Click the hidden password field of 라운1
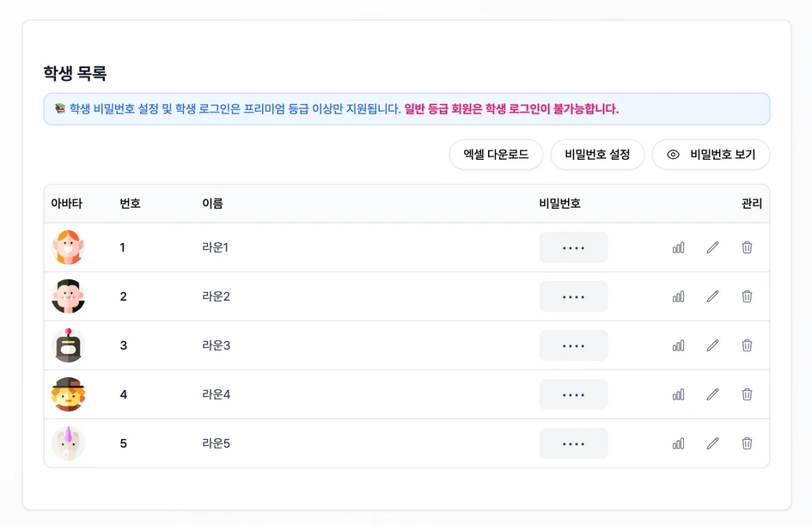Screen dimensions: 812x525 [573, 247]
